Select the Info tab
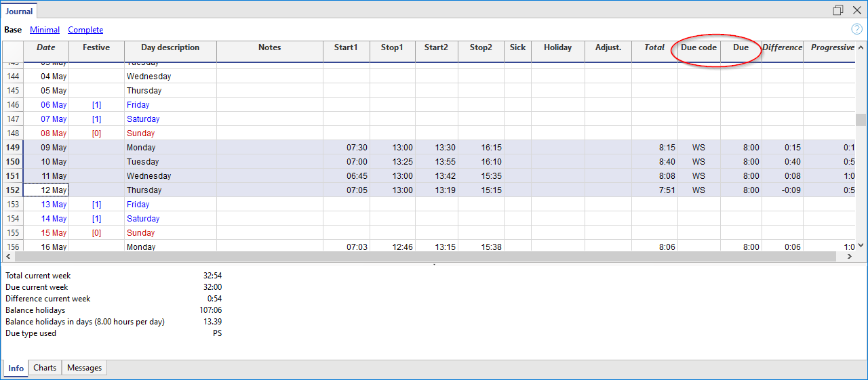 pos(16,368)
